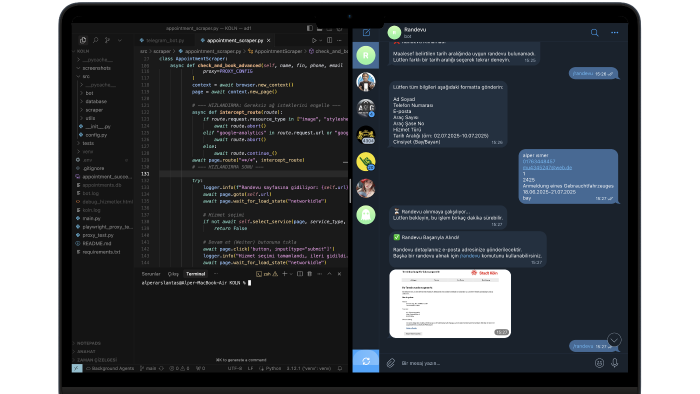Select the green R chat avatar

pyautogui.click(x=366, y=55)
